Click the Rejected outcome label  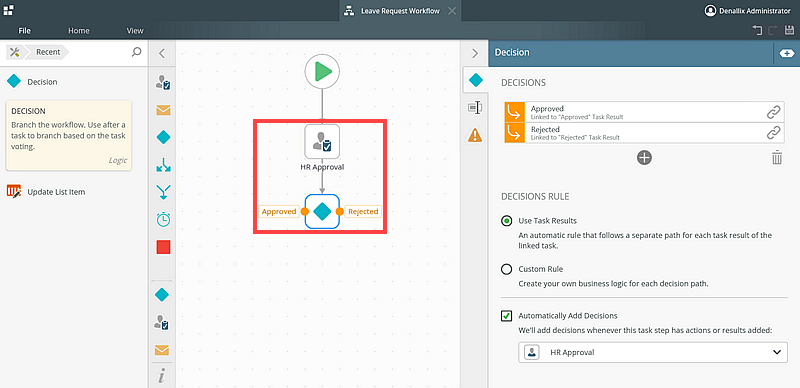click(x=363, y=211)
